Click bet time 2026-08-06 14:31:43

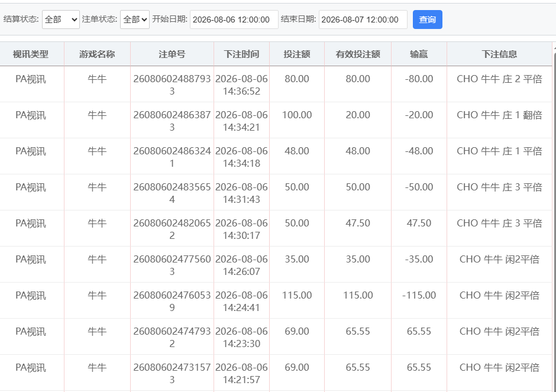coord(241,193)
